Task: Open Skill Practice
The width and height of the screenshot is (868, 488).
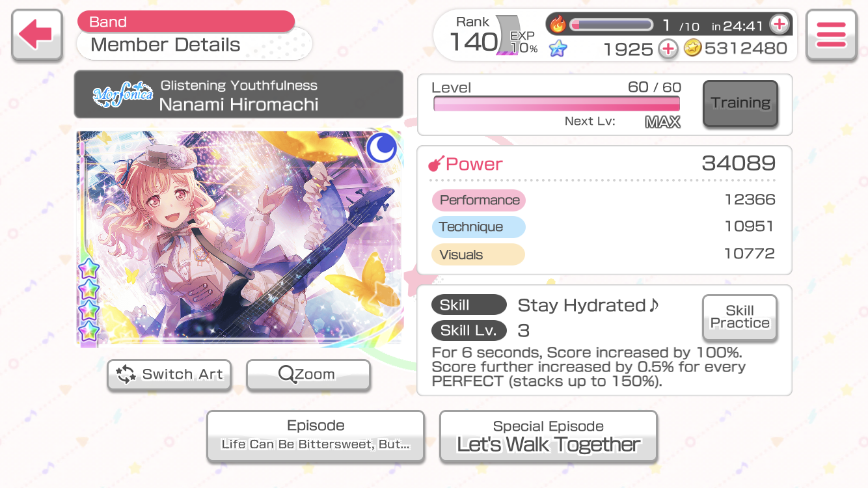Action: (x=740, y=317)
